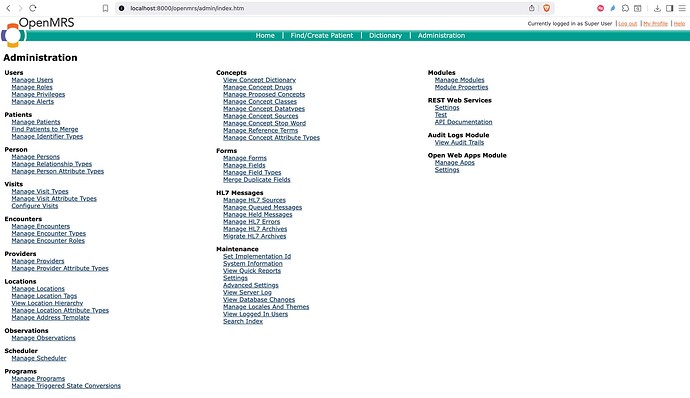This screenshot has height=398, width=690.
Task: Click Configure Visits
Action: point(35,206)
